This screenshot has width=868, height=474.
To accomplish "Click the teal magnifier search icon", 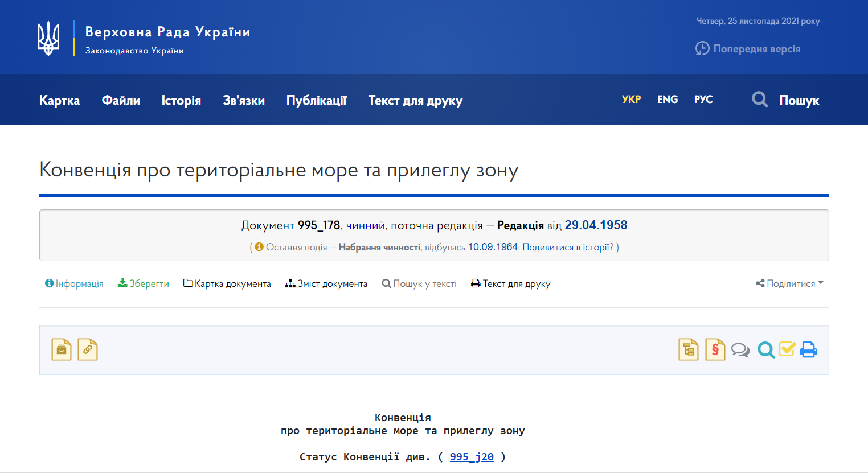I will click(766, 350).
